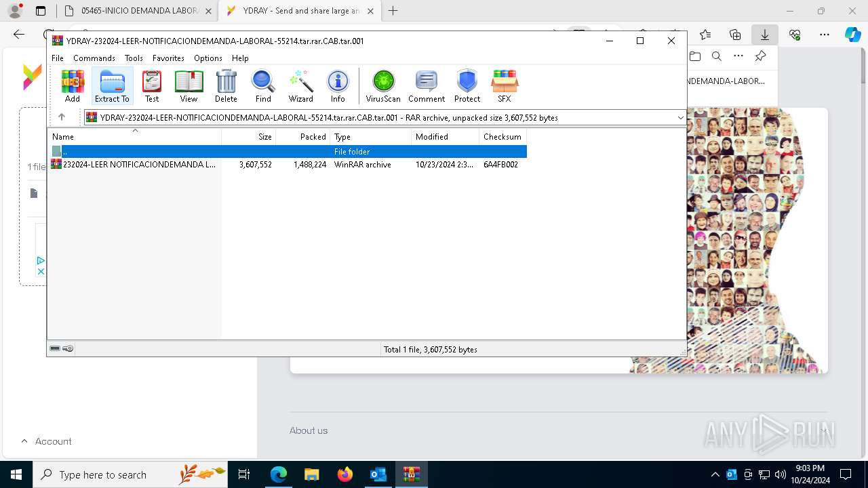
Task: Open the downloads folder icon
Action: 695,56
